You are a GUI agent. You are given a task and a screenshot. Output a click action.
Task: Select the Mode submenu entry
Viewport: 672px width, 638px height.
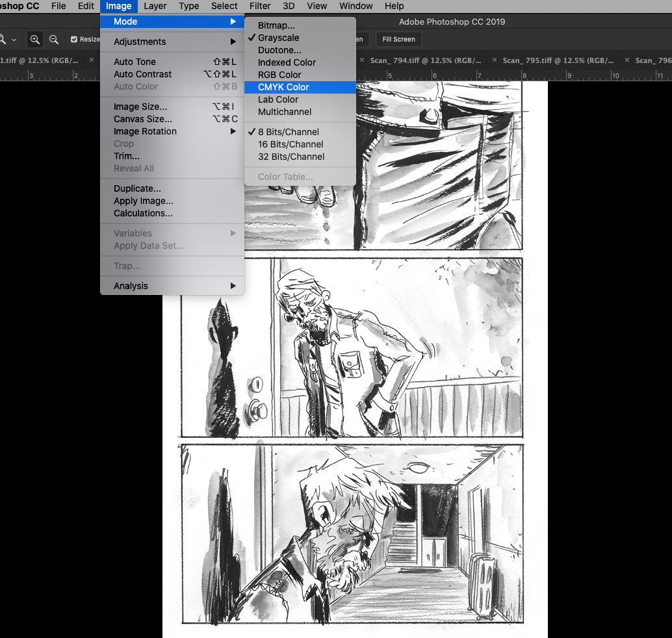[172, 21]
